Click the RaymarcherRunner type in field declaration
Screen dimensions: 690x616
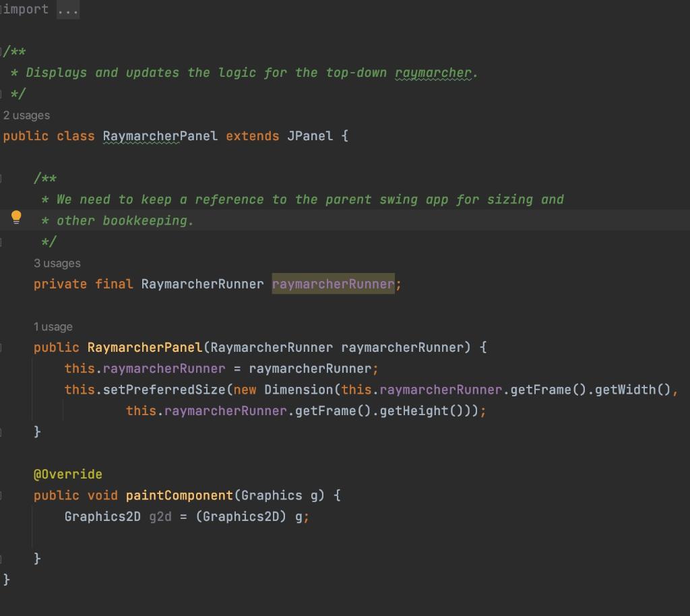[202, 284]
